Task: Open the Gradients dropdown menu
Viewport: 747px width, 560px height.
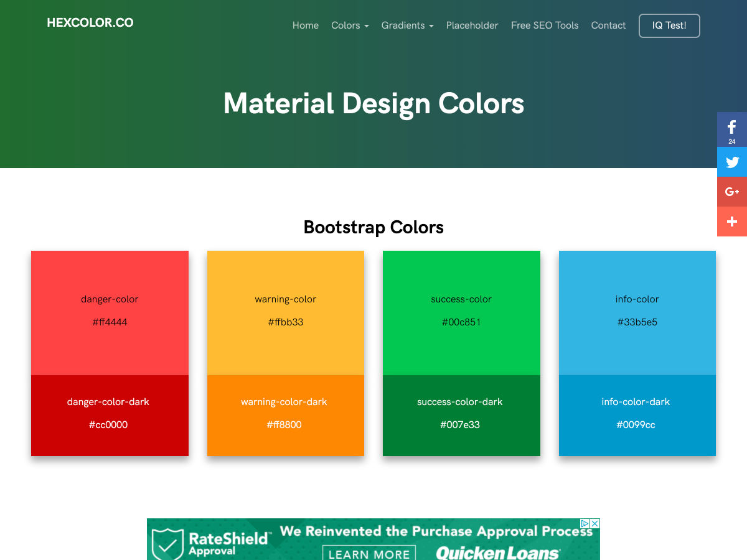Action: point(407,26)
